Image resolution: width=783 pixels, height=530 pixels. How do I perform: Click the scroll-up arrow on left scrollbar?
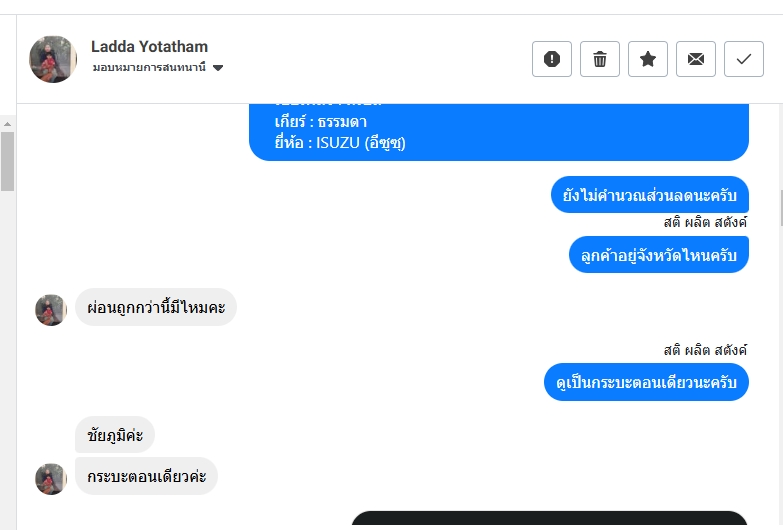click(7, 124)
